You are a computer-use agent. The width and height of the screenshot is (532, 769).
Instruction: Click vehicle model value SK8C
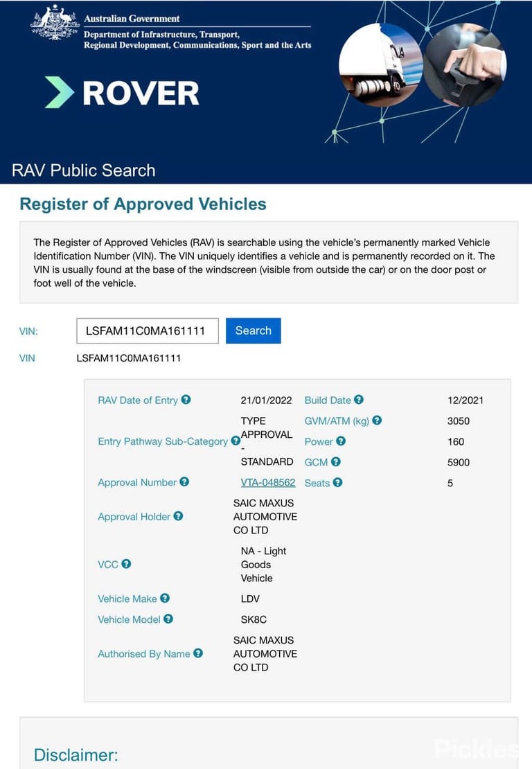(x=254, y=619)
